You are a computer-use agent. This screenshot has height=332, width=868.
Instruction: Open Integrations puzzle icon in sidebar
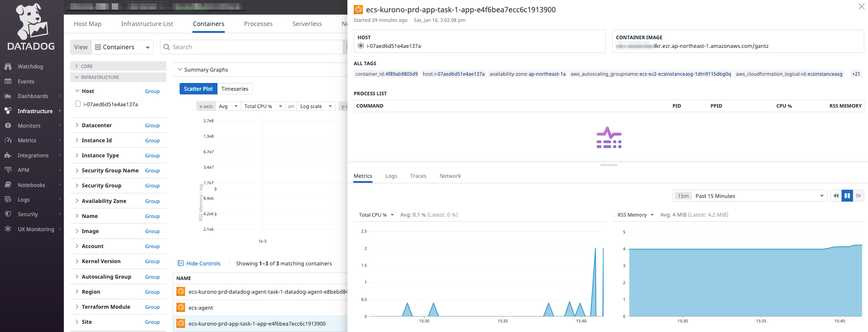[x=8, y=156]
